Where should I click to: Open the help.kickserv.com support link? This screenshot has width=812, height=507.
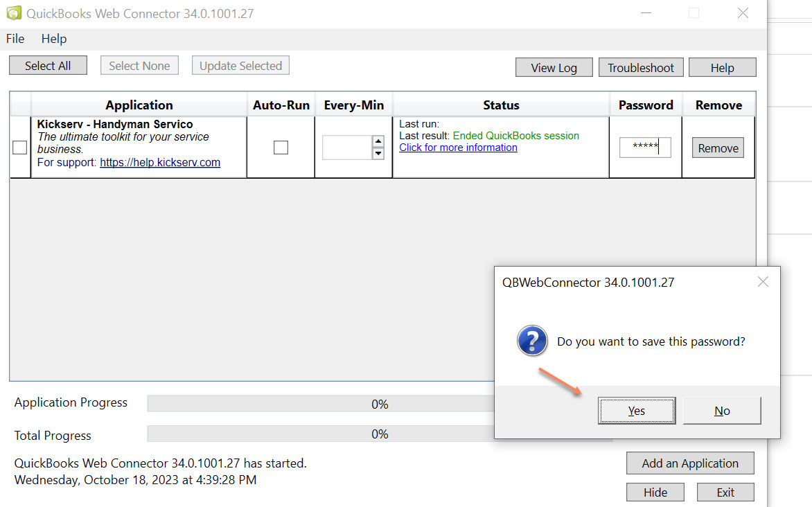click(x=160, y=163)
